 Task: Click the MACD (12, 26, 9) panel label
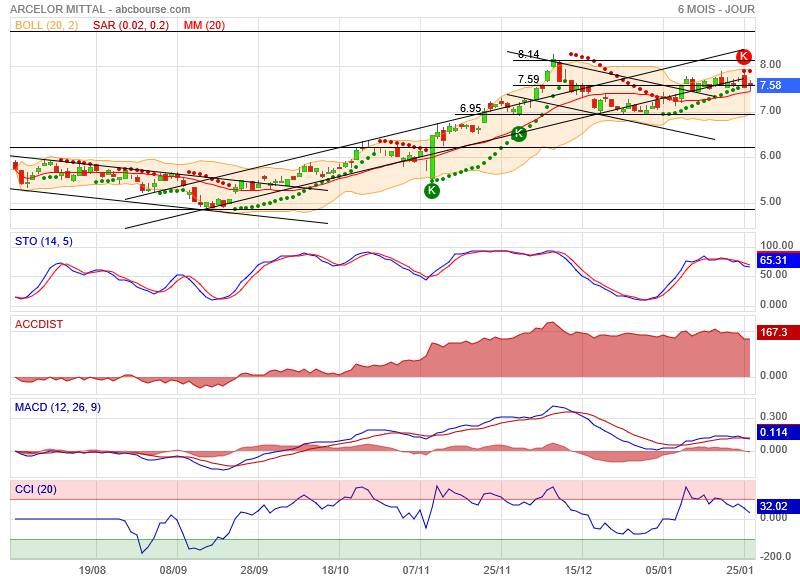pyautogui.click(x=58, y=407)
